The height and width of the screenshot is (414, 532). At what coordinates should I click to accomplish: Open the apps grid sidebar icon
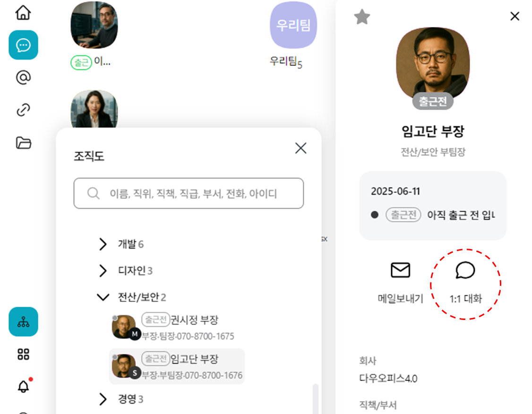point(23,354)
